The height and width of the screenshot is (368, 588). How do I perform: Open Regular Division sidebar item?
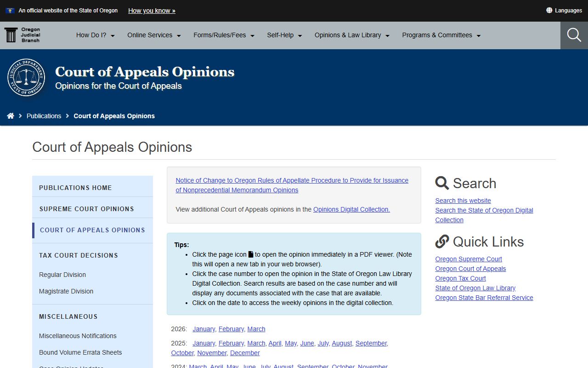(x=62, y=275)
